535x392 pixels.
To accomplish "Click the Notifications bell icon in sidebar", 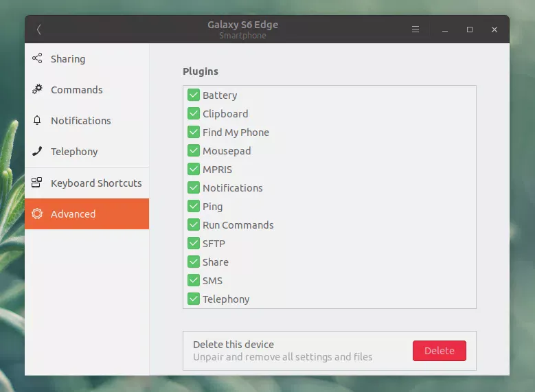I will coord(37,120).
